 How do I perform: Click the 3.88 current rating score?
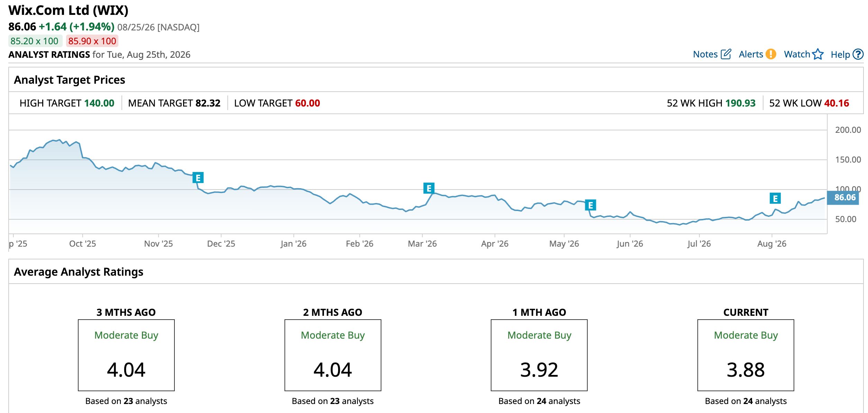point(746,370)
